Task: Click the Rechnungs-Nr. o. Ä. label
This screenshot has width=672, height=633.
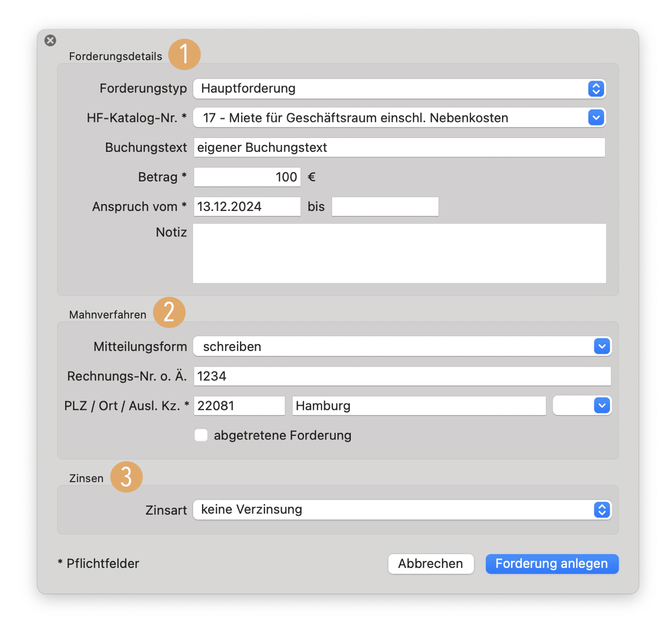Action: 127,376
